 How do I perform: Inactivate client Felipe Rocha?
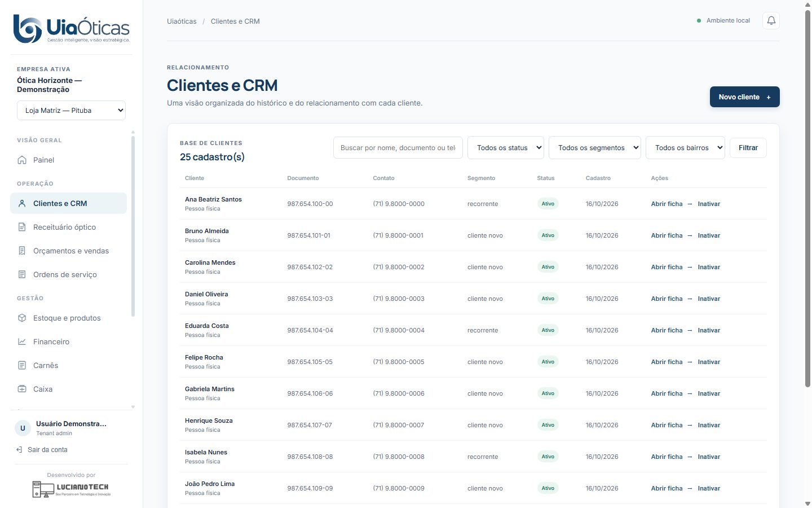(709, 362)
